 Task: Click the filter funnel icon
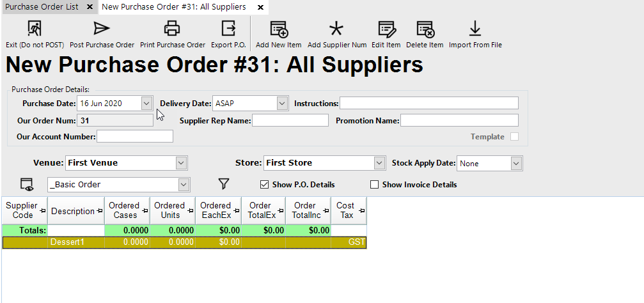(x=223, y=184)
